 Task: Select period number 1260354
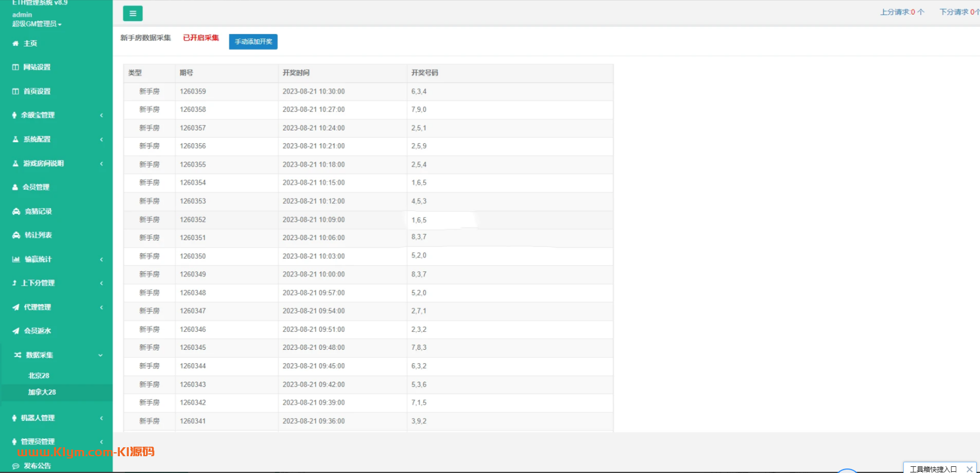tap(193, 182)
